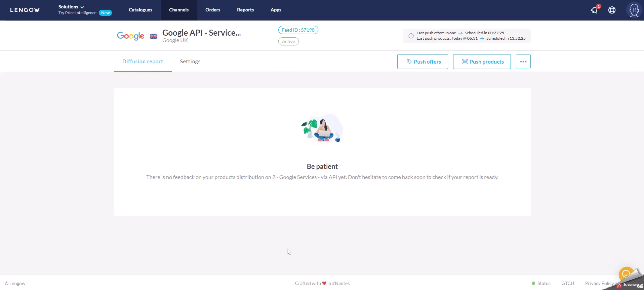Open the Catalogues menu
Viewport: 644px width, 290px height.
click(x=140, y=10)
